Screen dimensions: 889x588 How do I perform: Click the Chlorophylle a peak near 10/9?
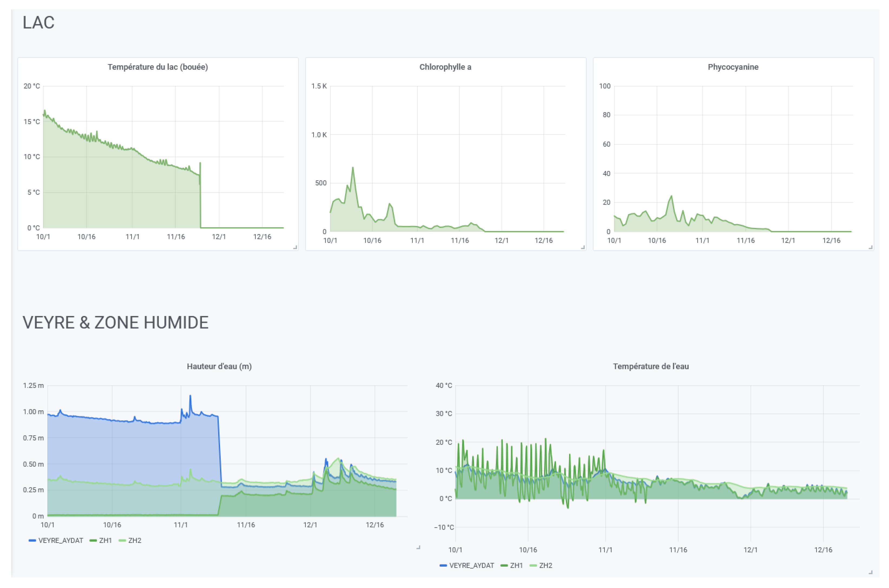pos(353,168)
